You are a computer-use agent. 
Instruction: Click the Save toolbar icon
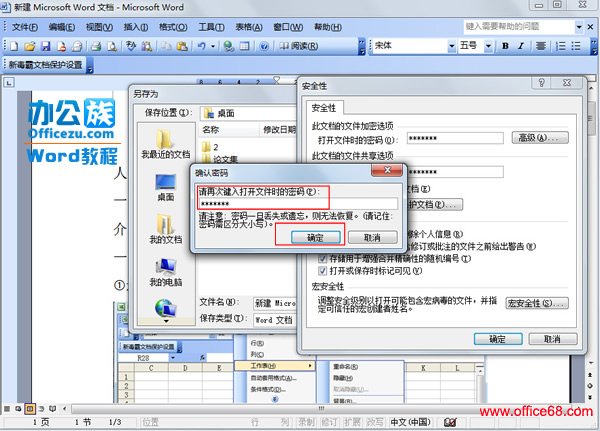44,46
